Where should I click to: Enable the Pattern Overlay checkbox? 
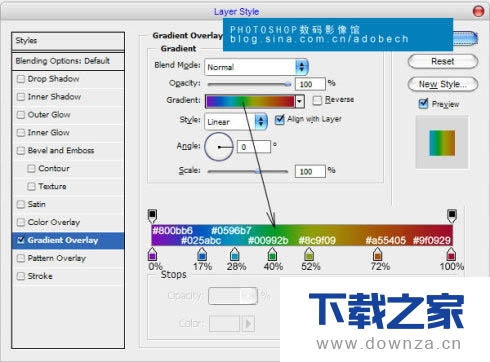coord(21,258)
